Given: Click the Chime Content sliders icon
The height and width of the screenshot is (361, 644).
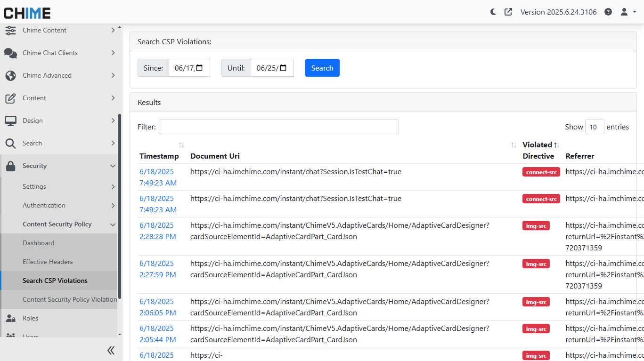Looking at the screenshot, I should pos(10,30).
